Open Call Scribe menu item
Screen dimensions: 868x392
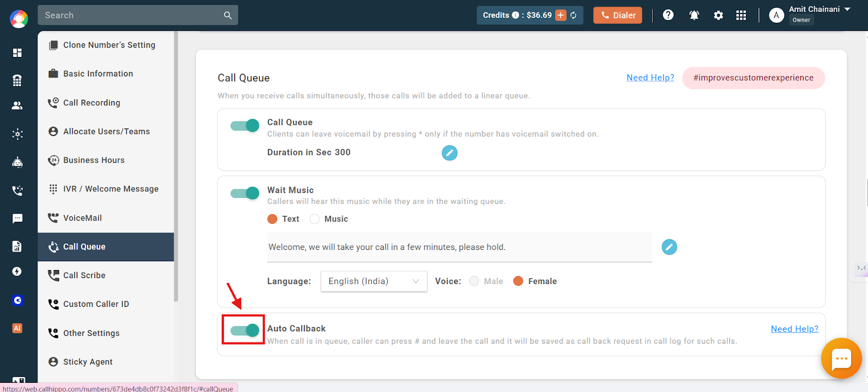(106, 275)
